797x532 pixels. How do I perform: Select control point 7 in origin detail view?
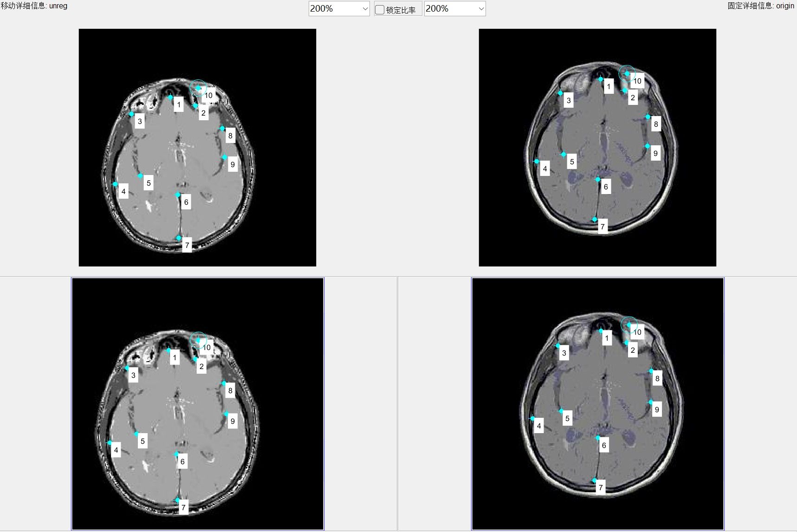(x=595, y=219)
